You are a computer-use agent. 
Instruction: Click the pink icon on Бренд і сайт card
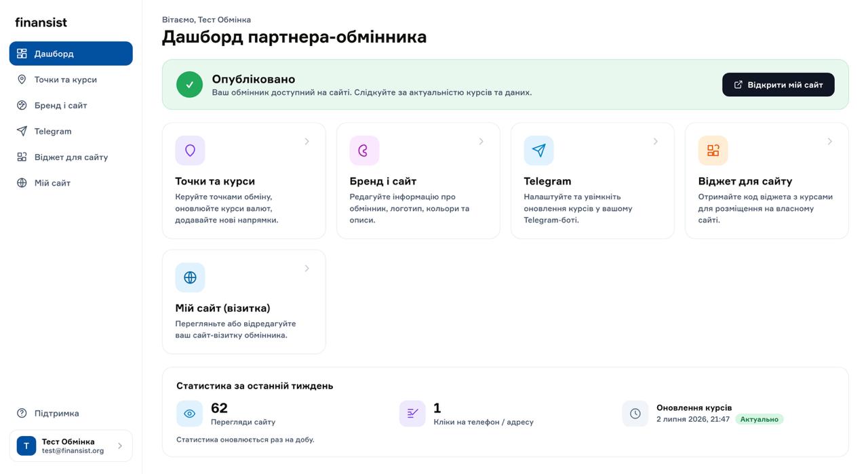pos(364,151)
